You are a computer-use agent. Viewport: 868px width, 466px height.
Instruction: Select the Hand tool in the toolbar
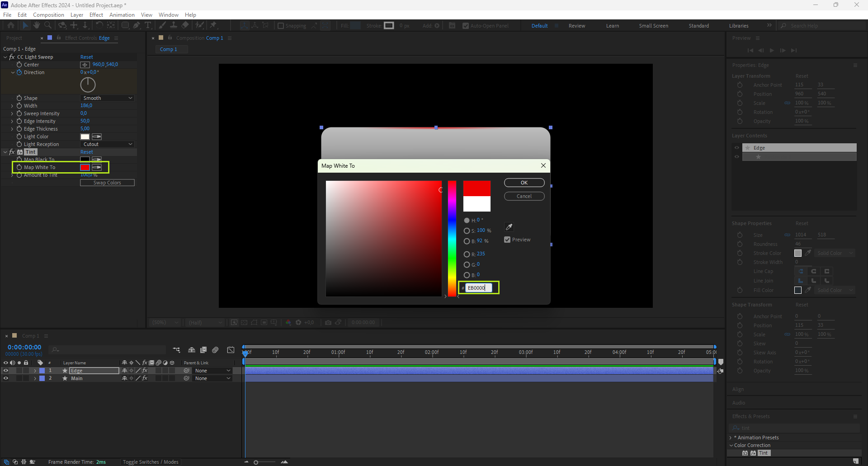pyautogui.click(x=37, y=25)
